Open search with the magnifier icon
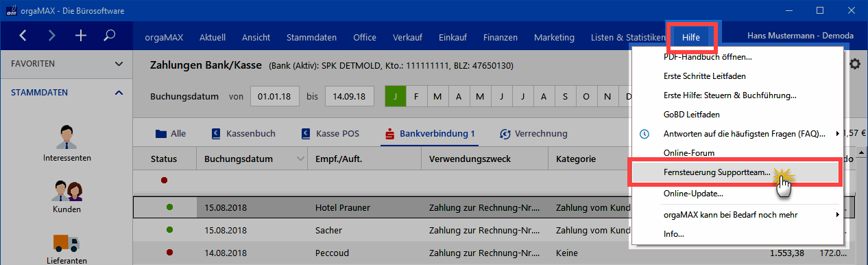The width and height of the screenshot is (868, 265). coord(110,36)
